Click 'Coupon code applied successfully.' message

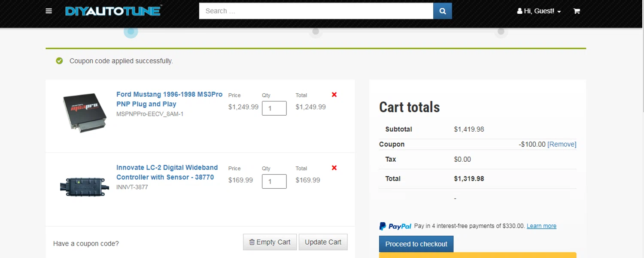coord(121,61)
